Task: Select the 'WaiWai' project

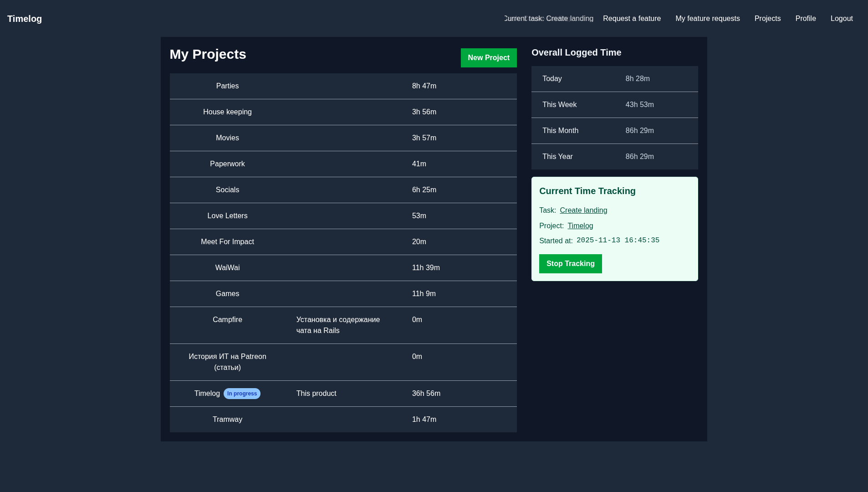Action: [227, 268]
